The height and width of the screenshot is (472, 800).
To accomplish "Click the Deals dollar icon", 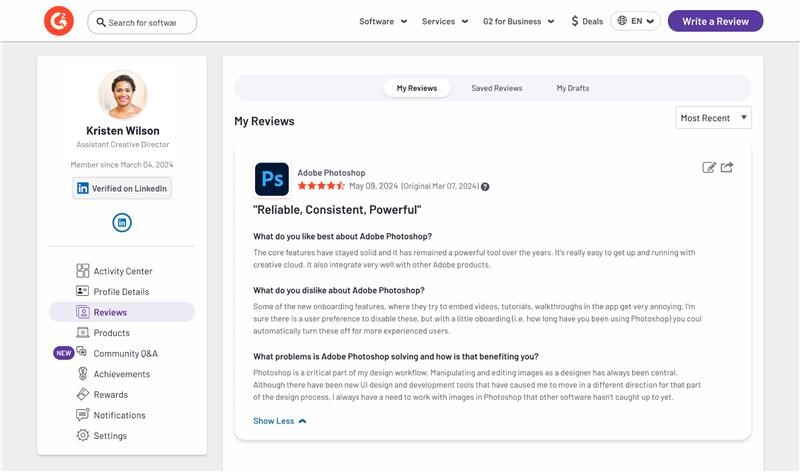I will coord(575,21).
